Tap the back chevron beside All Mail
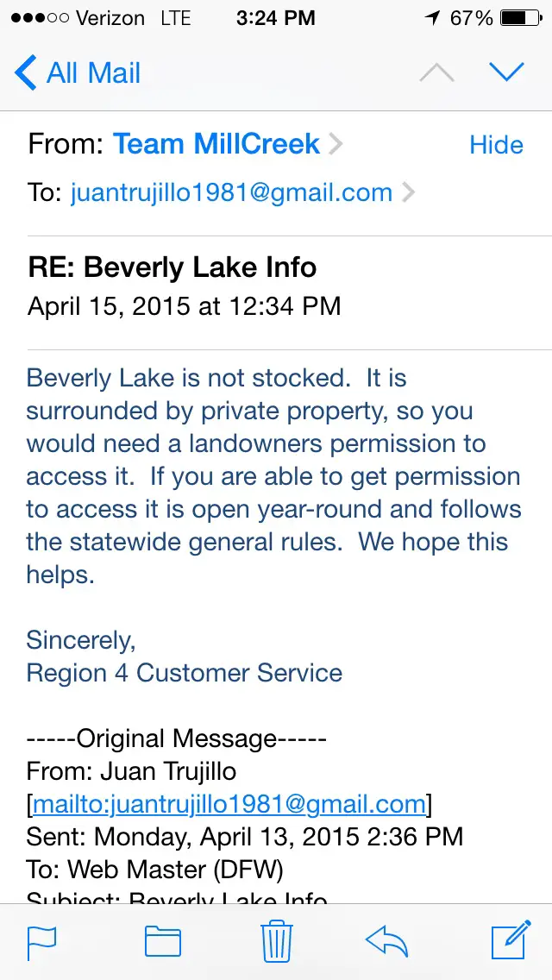This screenshot has height=980, width=552. [26, 73]
